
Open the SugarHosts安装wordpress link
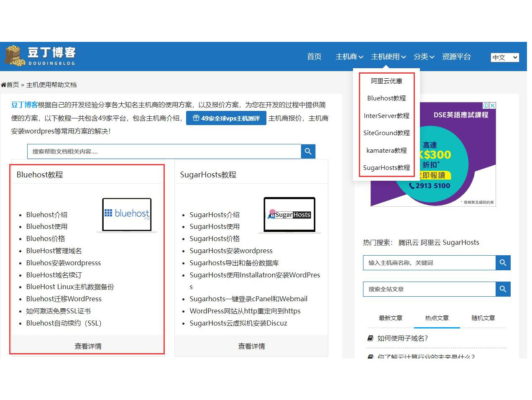pos(231,251)
